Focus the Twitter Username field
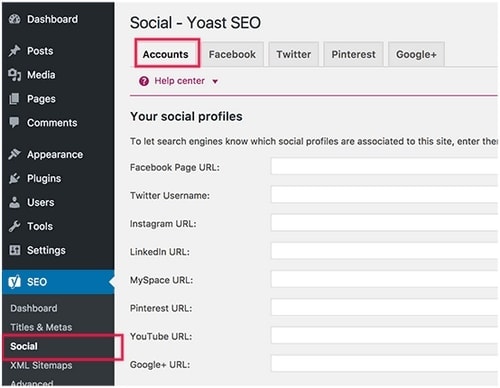 [x=384, y=195]
